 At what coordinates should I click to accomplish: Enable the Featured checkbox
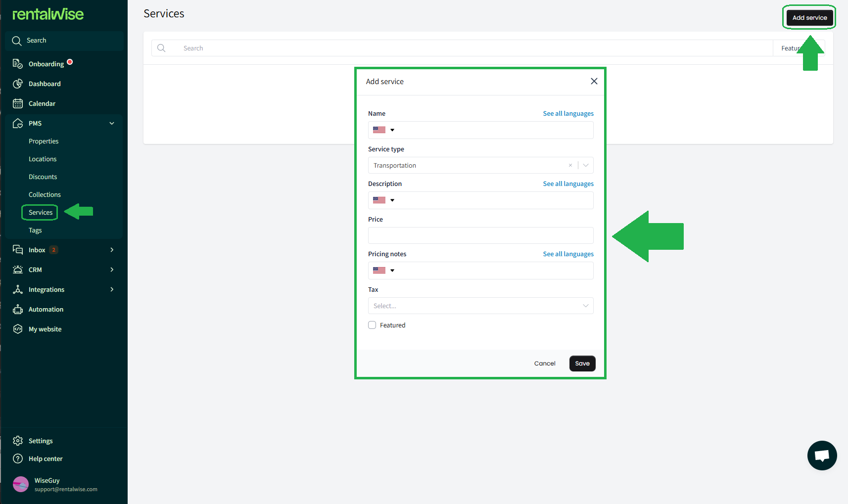click(372, 325)
